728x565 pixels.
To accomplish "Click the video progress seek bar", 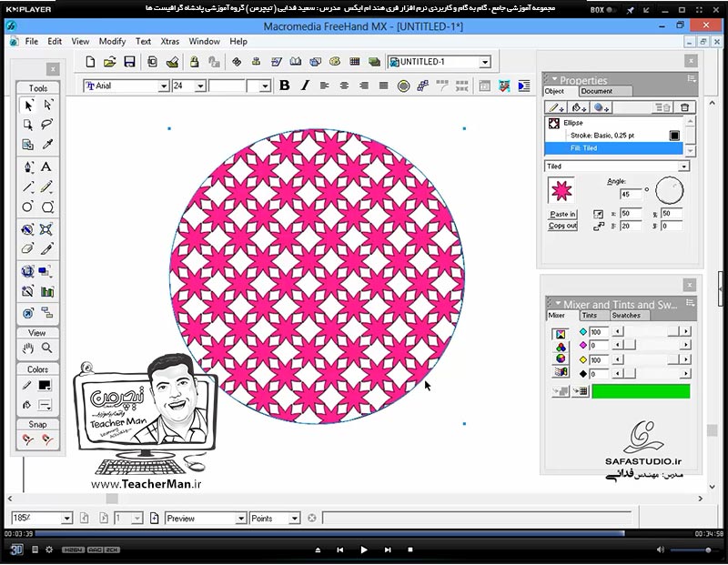I will [365, 533].
